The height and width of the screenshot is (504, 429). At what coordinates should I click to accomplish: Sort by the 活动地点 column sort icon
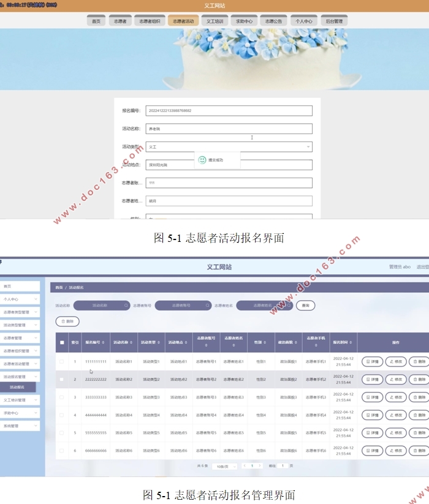click(x=186, y=342)
